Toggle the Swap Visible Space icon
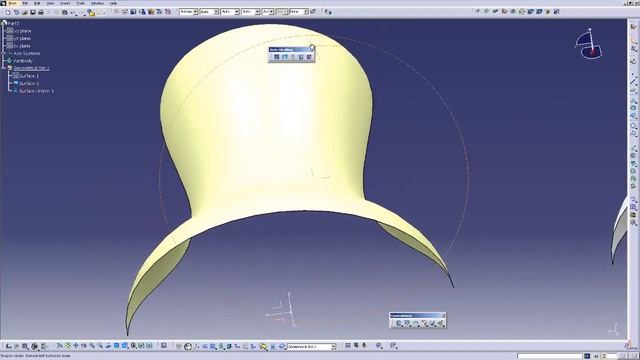 click(x=149, y=346)
